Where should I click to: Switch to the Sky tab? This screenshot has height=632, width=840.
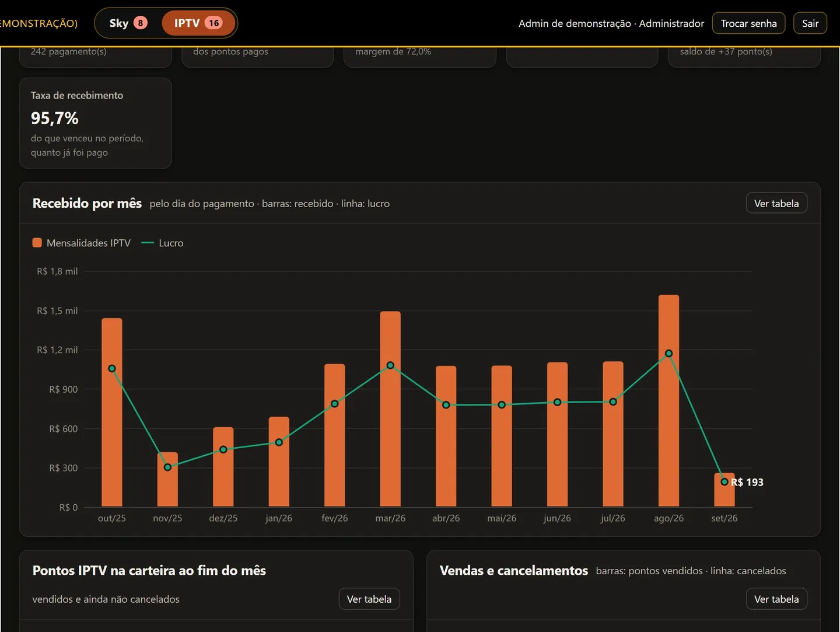coord(128,23)
